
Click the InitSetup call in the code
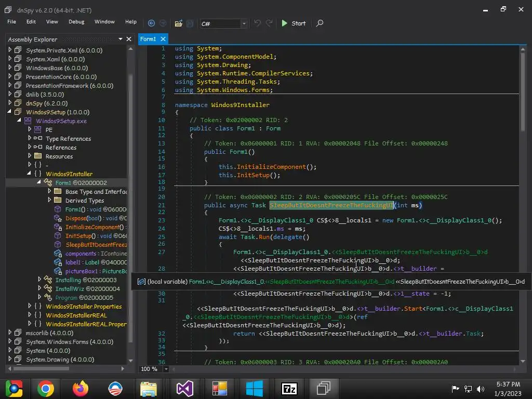pos(253,175)
